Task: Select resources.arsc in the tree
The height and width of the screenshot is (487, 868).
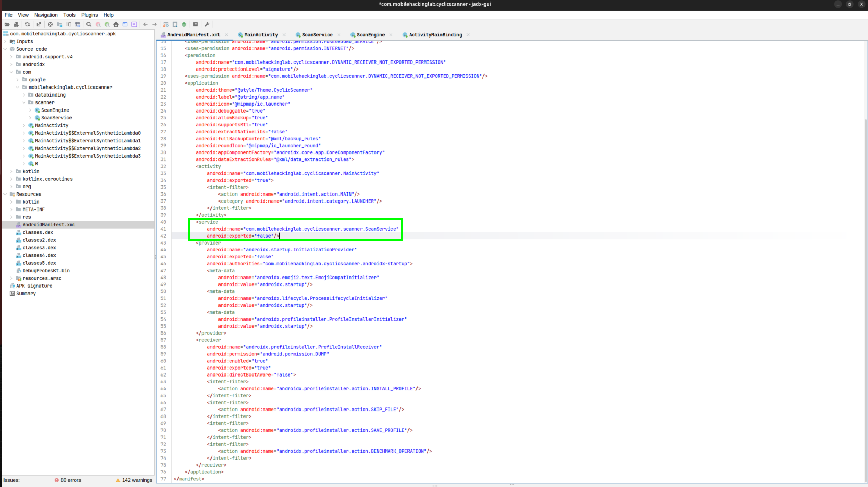Action: 42,278
